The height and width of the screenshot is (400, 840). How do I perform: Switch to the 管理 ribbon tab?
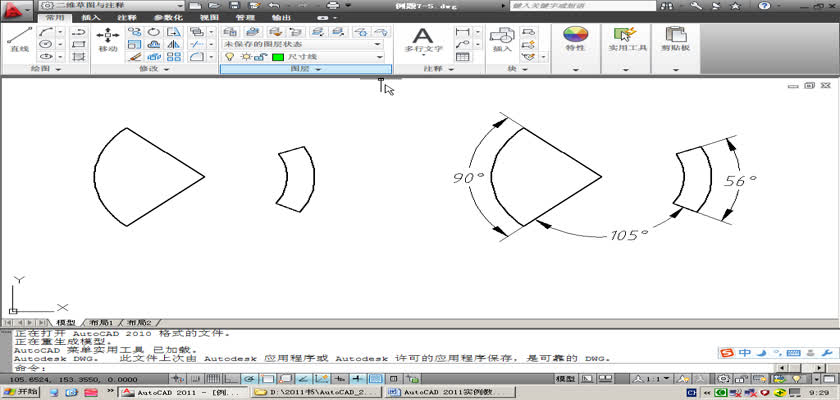pos(245,18)
